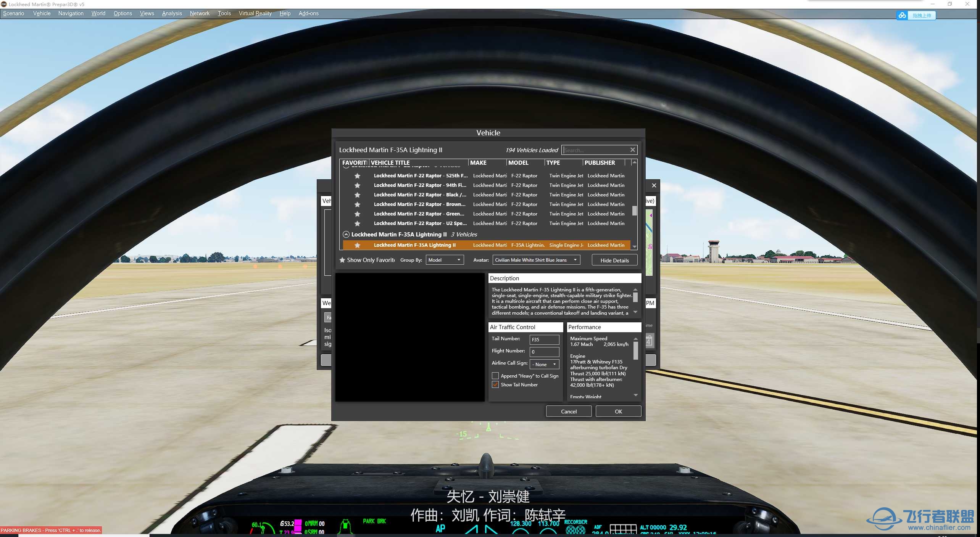Open the Analysis menu
The image size is (980, 537).
172,13
